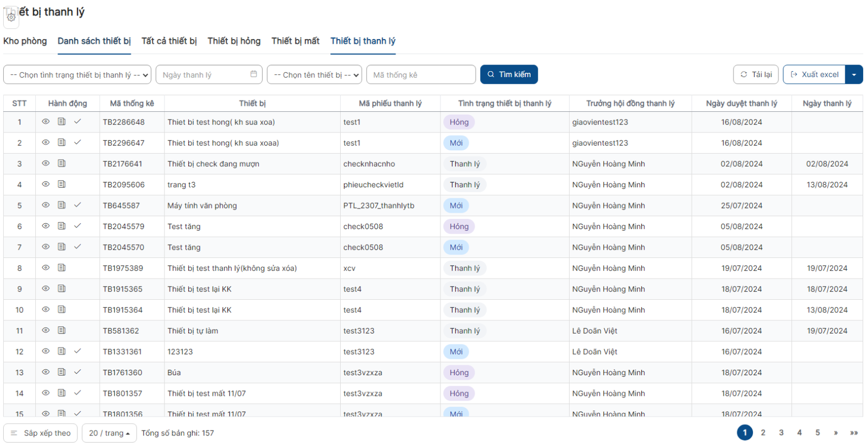
Task: Click the calendar icon in Ngày thanh lý field
Action: (253, 74)
